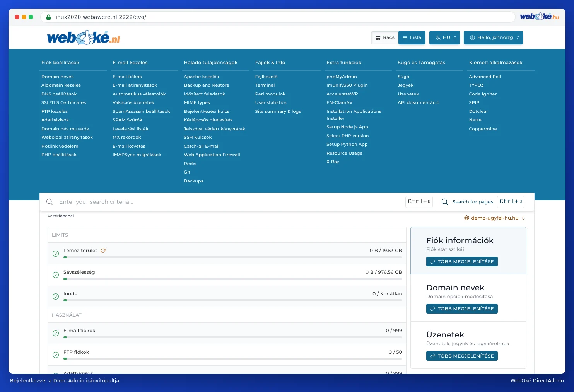The height and width of the screenshot is (392, 574).
Task: Switch to Lista list view
Action: click(412, 37)
